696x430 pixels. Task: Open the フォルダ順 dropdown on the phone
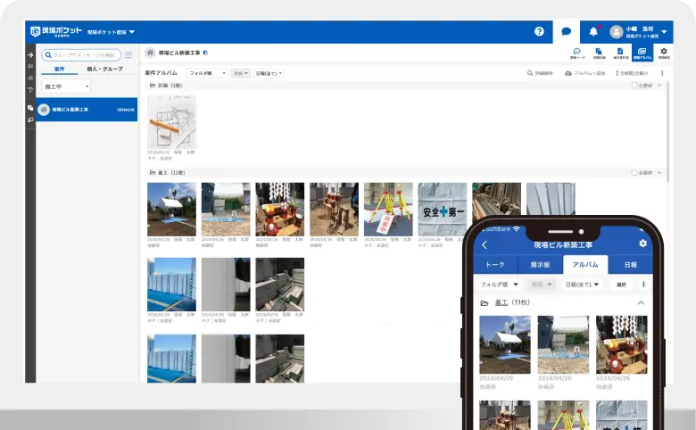click(499, 284)
